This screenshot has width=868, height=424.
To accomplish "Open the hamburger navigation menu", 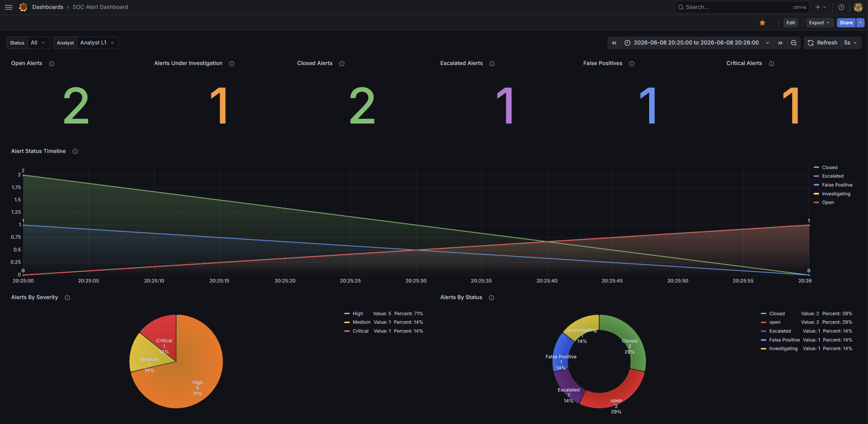I will click(x=9, y=7).
